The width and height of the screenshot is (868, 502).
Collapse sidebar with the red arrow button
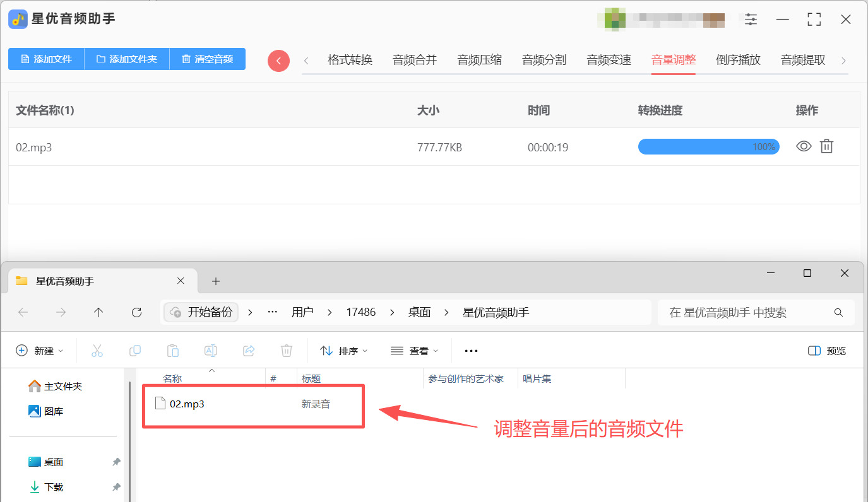(x=278, y=61)
